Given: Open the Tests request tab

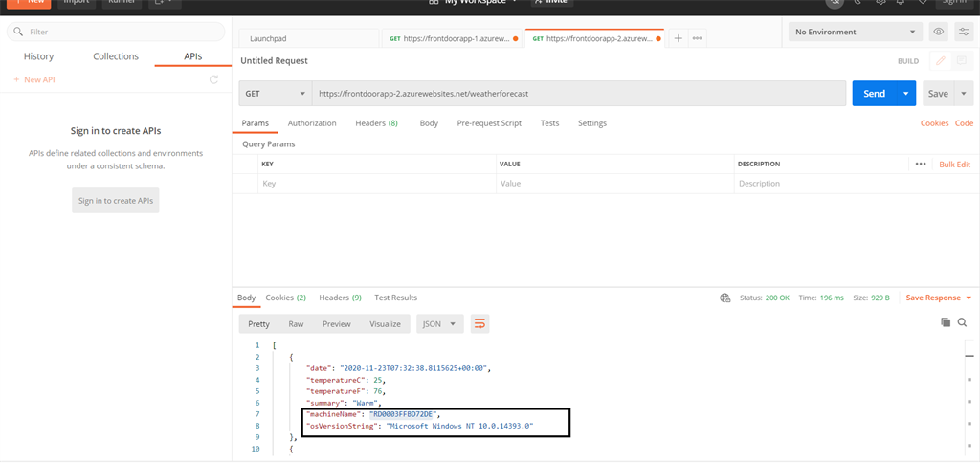Looking at the screenshot, I should 549,123.
